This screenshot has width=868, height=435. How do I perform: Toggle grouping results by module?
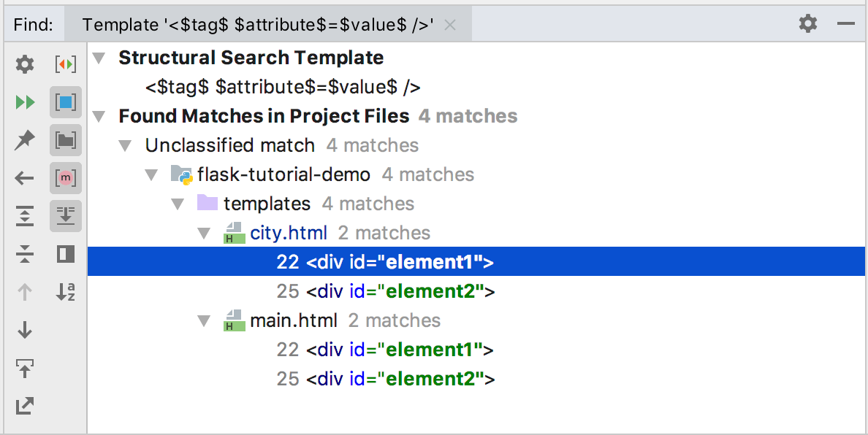[x=65, y=178]
